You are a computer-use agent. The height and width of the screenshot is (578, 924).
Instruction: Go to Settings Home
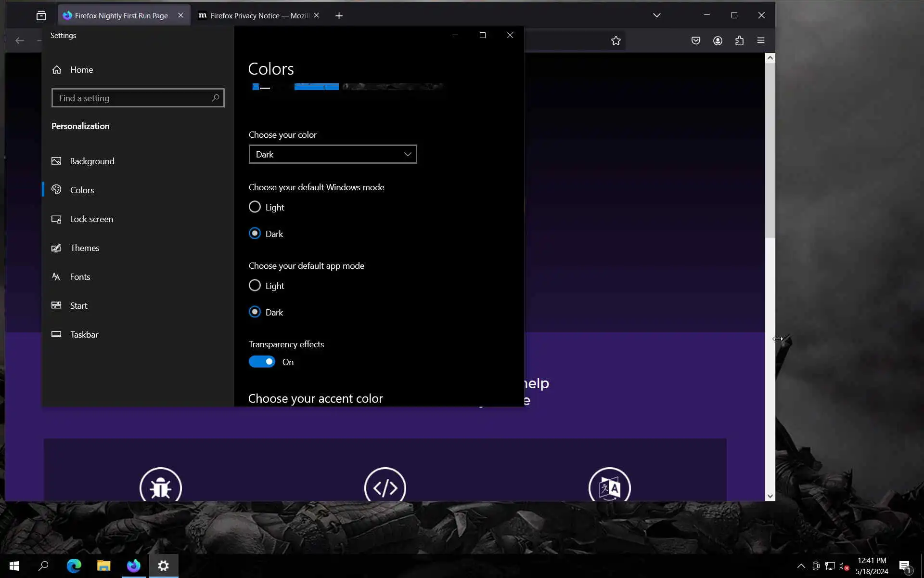(81, 70)
